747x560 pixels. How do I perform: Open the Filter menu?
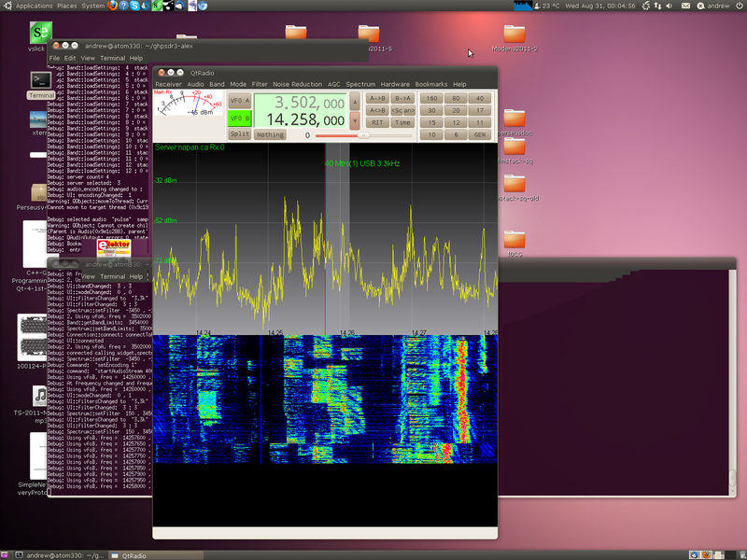pos(260,84)
